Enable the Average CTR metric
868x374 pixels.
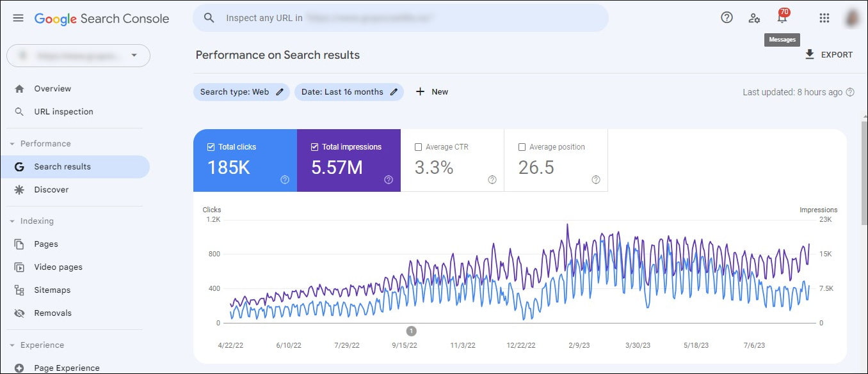419,146
